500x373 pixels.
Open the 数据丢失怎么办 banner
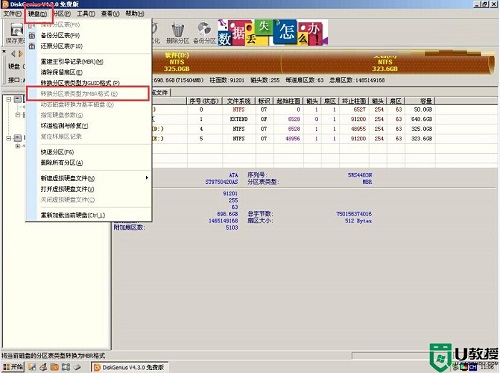click(273, 32)
